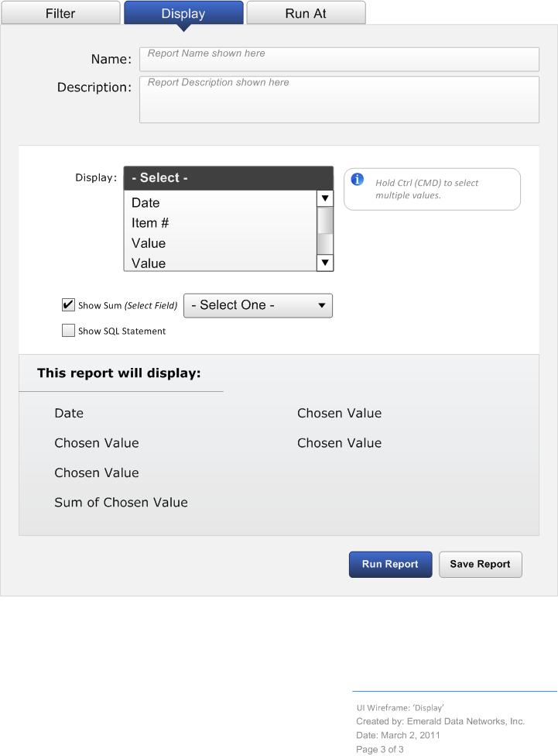Pick the first Value list option
This screenshot has height=756, width=558.
pyautogui.click(x=220, y=243)
